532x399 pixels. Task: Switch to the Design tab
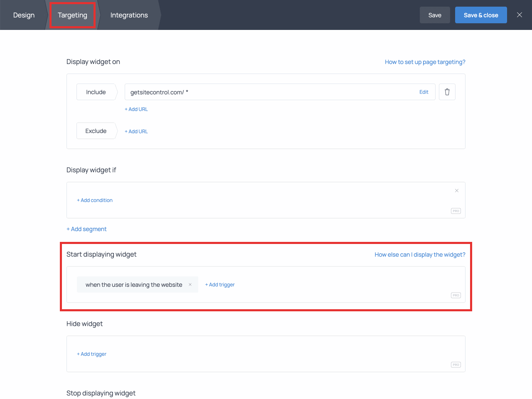pyautogui.click(x=24, y=15)
